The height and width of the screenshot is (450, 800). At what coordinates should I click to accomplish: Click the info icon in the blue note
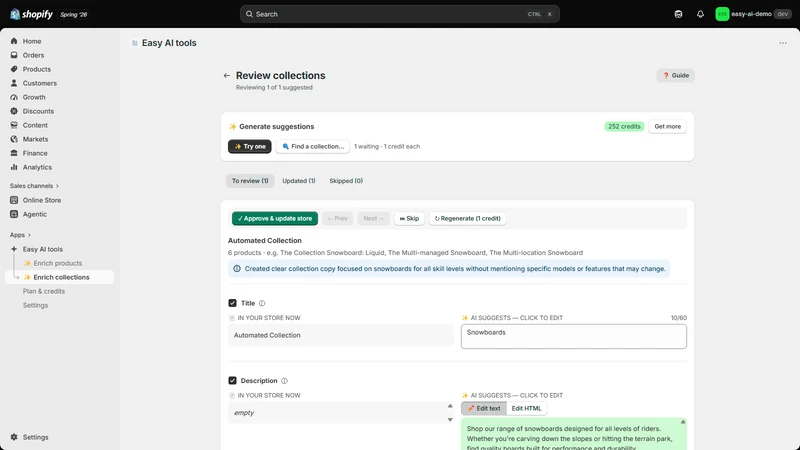237,269
